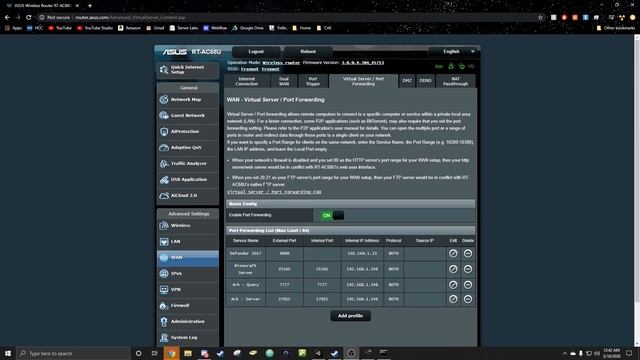Open Windows notification center

point(629,353)
